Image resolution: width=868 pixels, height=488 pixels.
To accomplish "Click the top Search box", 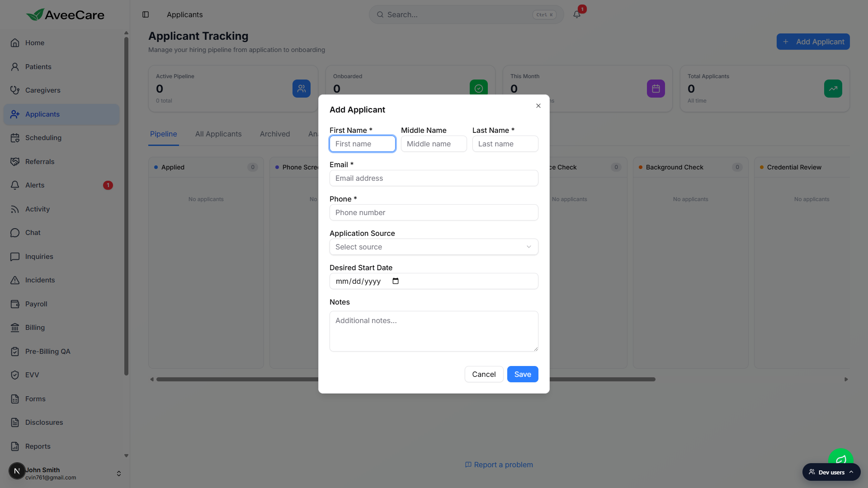I will click(467, 14).
